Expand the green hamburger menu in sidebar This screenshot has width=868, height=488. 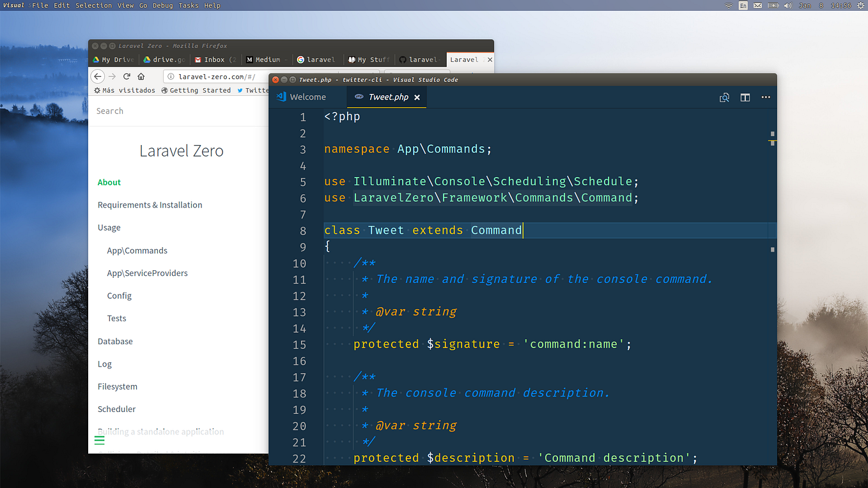[x=99, y=440]
